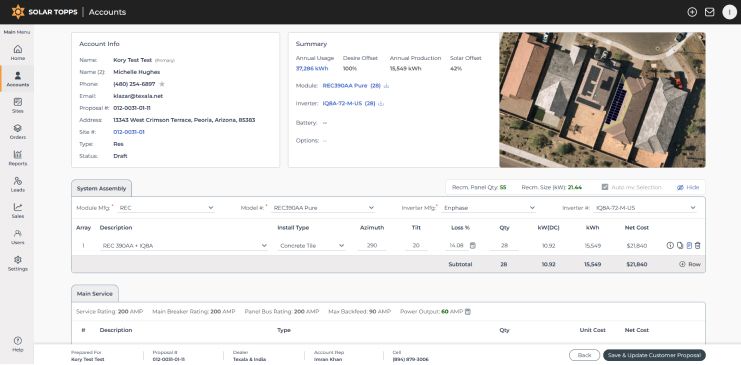Expand the Install Type Concrete Tile dropdown
Viewport: 741px width, 365px height.
pyautogui.click(x=311, y=246)
